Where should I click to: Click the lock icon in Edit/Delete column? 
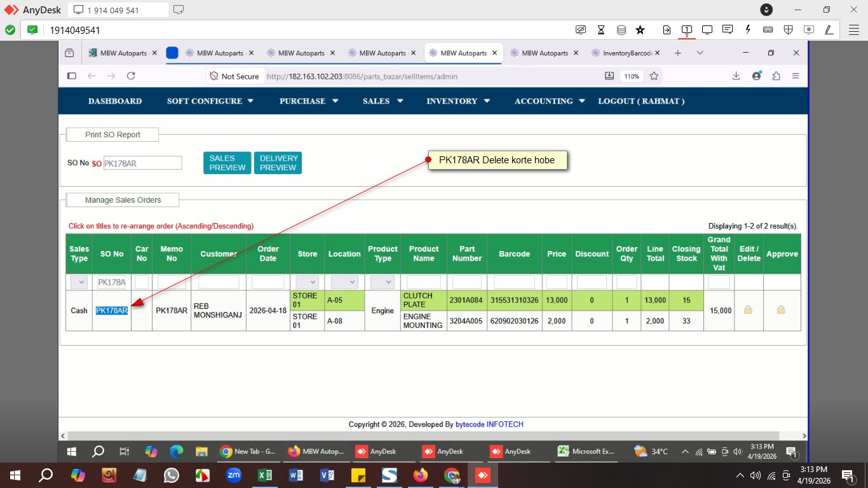(x=748, y=310)
